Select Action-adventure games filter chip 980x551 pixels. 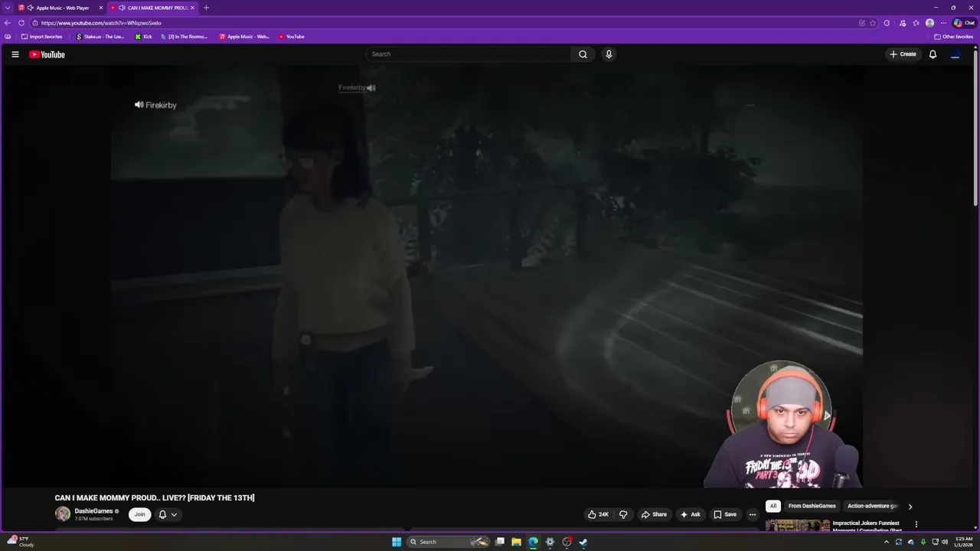872,506
